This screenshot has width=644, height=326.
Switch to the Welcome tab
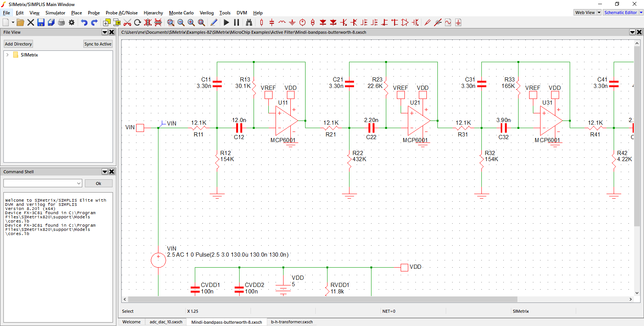(x=132, y=322)
